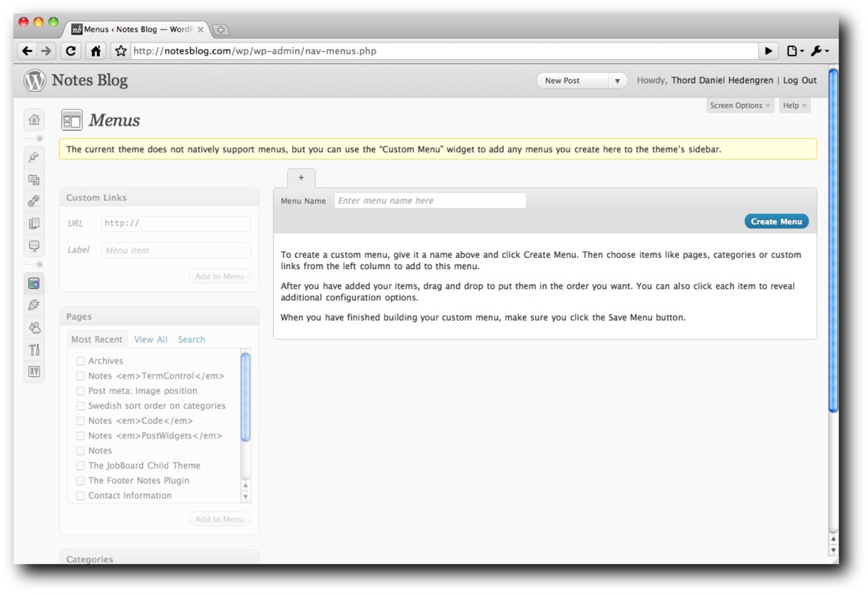Viewport: 868px width, 594px height.
Task: Tick the Post meta: Image position checkbox
Action: [80, 391]
